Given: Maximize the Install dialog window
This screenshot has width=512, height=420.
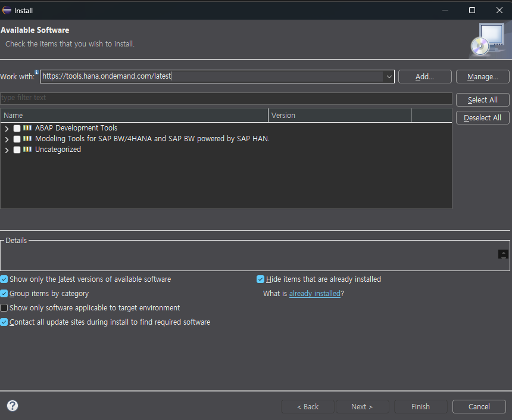Looking at the screenshot, I should (x=472, y=10).
